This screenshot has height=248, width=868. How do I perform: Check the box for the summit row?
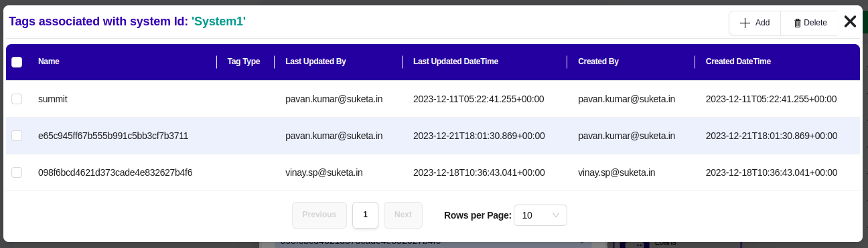[x=17, y=99]
